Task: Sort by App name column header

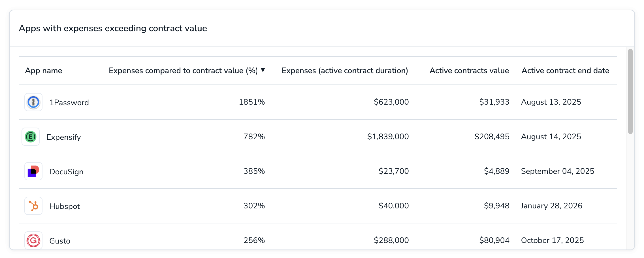Action: [44, 71]
